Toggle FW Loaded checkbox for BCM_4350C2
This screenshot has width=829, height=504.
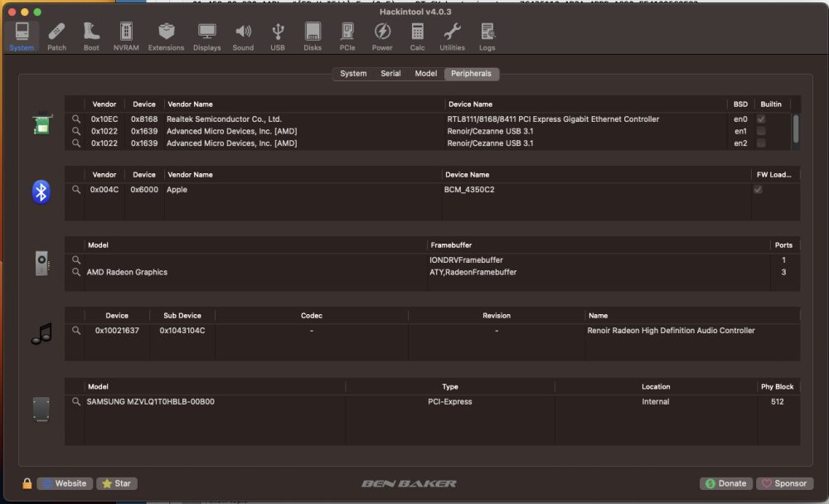758,189
